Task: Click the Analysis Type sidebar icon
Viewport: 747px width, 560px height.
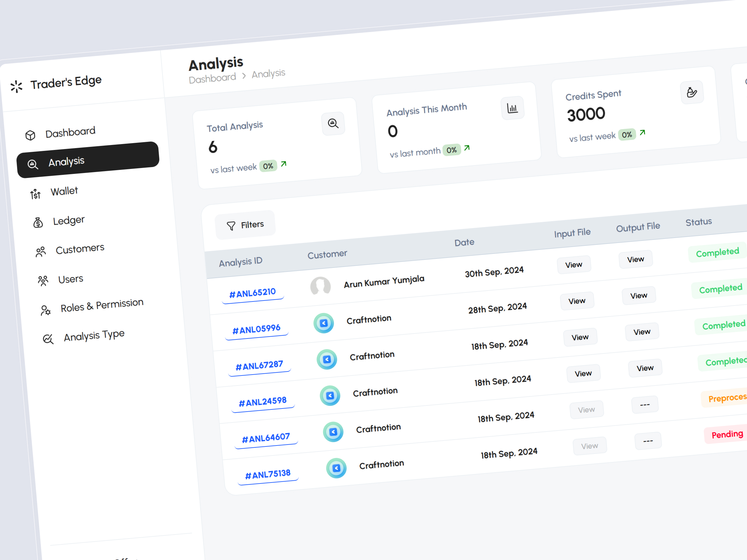Action: (x=48, y=338)
